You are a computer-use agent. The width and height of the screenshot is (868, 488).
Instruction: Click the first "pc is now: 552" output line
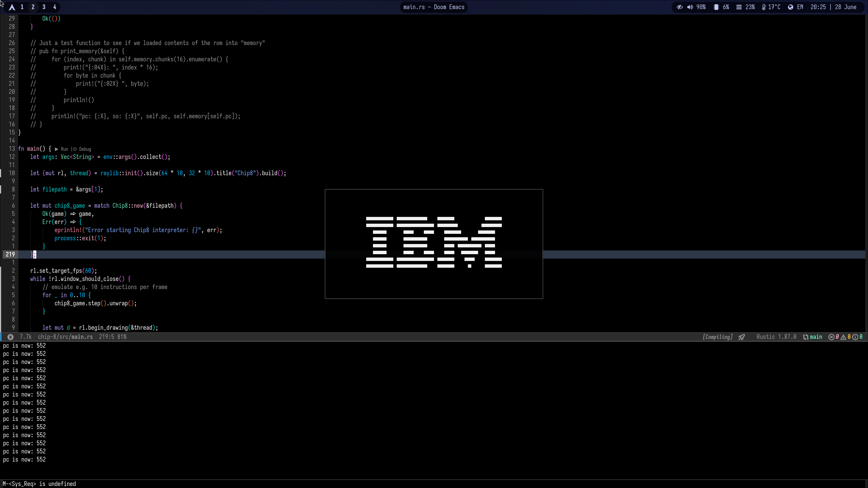coord(24,346)
